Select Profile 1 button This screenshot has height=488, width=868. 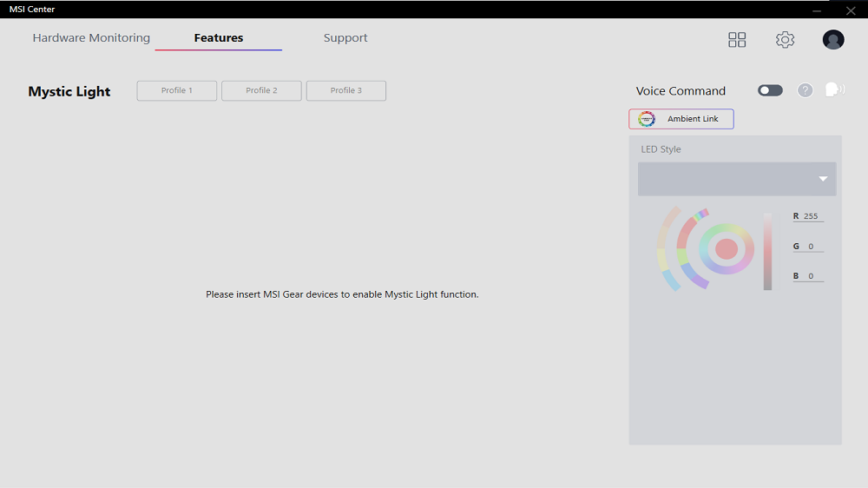tap(176, 90)
